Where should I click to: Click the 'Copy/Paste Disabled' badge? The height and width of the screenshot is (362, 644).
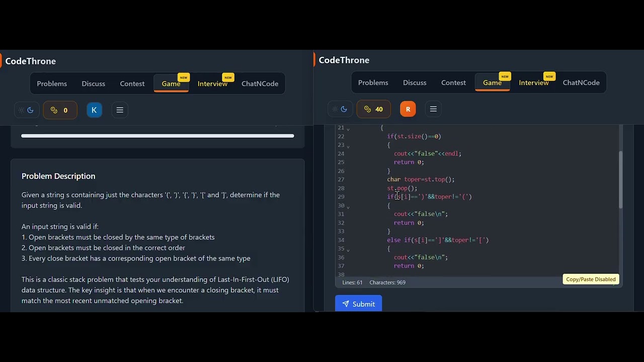(591, 279)
